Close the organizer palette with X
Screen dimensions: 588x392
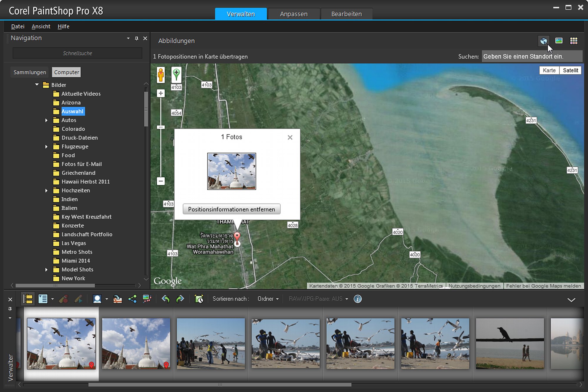tap(10, 300)
